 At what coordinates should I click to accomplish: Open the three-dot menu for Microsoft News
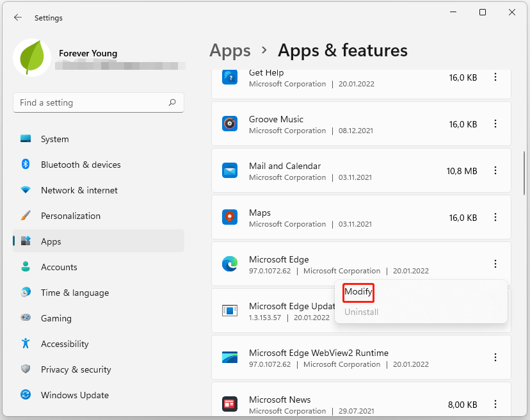tap(495, 404)
